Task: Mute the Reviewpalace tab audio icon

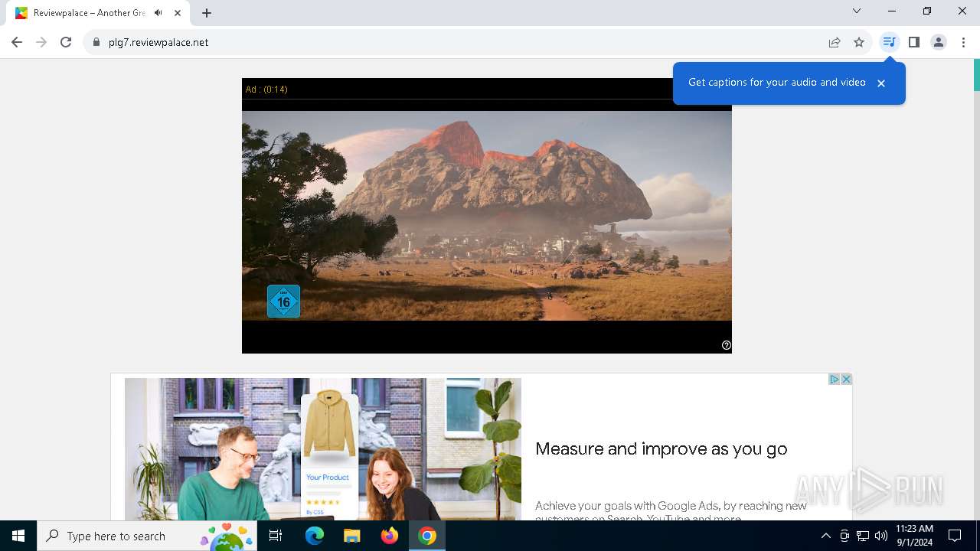Action: [158, 13]
